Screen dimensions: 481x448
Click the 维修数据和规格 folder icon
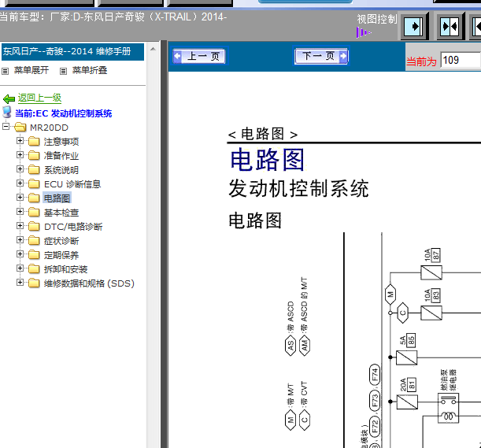pos(34,283)
